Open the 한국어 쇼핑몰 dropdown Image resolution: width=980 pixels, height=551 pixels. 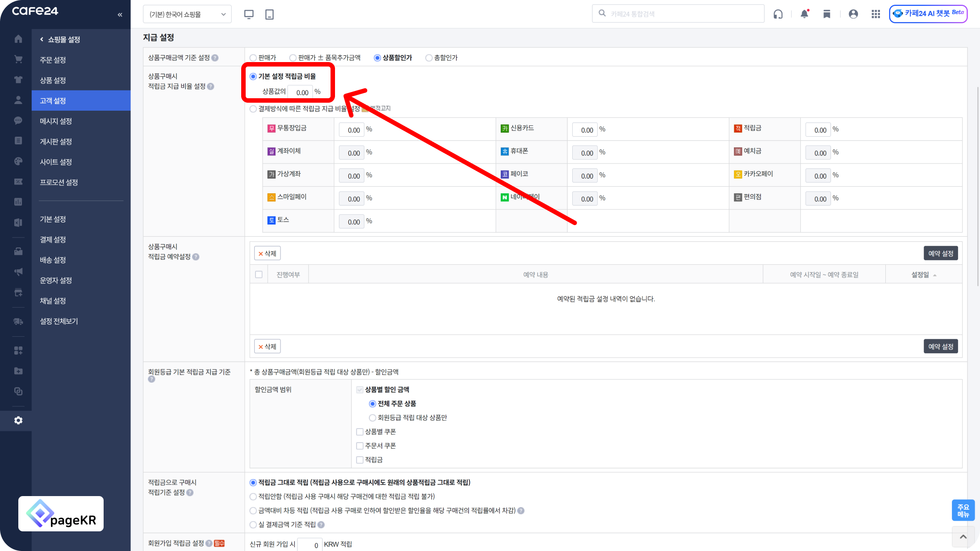coord(187,14)
